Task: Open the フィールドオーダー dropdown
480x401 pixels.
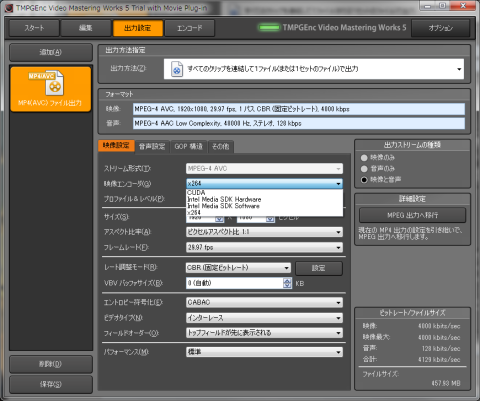Action: point(264,333)
